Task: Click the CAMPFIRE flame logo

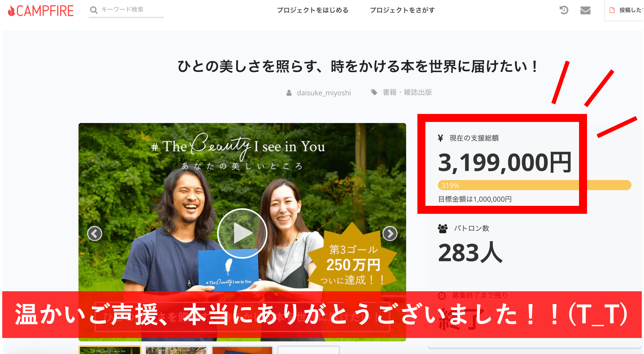Action: click(x=41, y=11)
